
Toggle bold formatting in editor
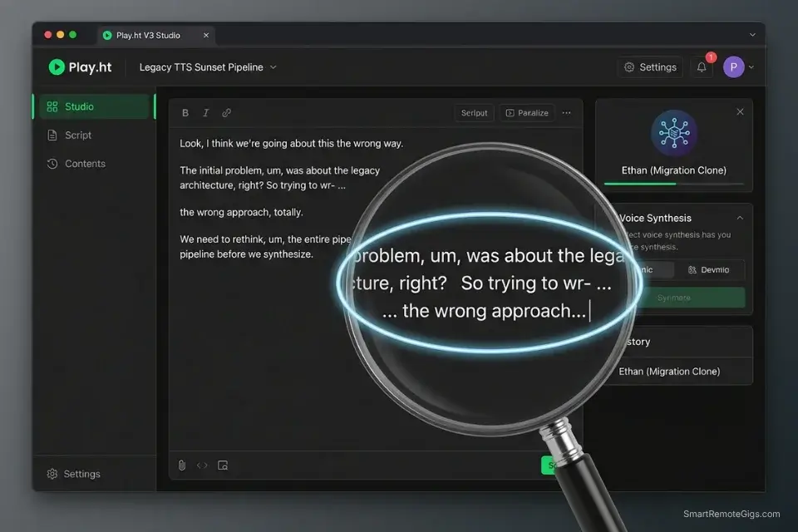pos(185,113)
